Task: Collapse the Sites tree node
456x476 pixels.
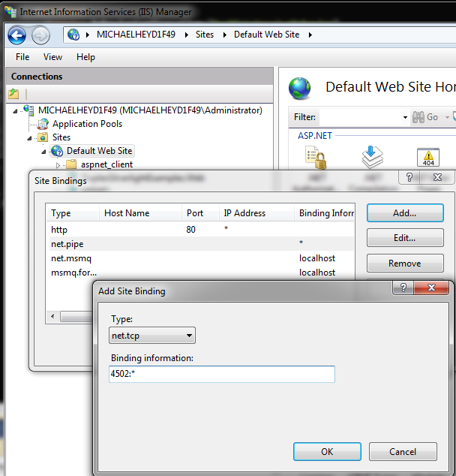Action: pos(29,138)
